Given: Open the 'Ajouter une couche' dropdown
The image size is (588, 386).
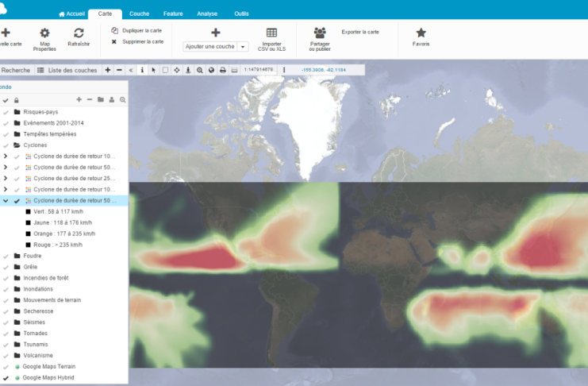Looking at the screenshot, I should pyautogui.click(x=243, y=47).
